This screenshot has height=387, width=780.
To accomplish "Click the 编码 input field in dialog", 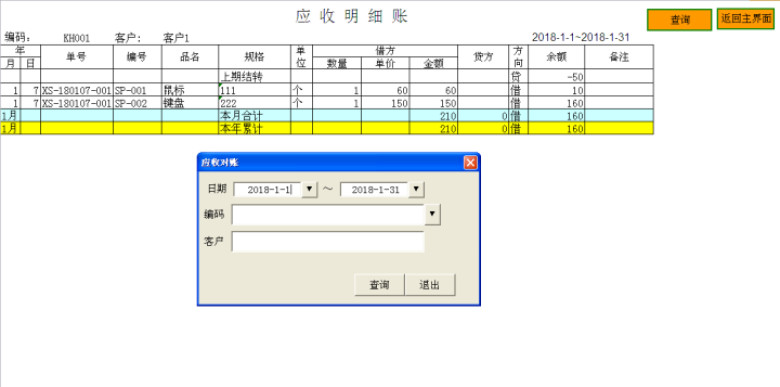I will [x=328, y=215].
